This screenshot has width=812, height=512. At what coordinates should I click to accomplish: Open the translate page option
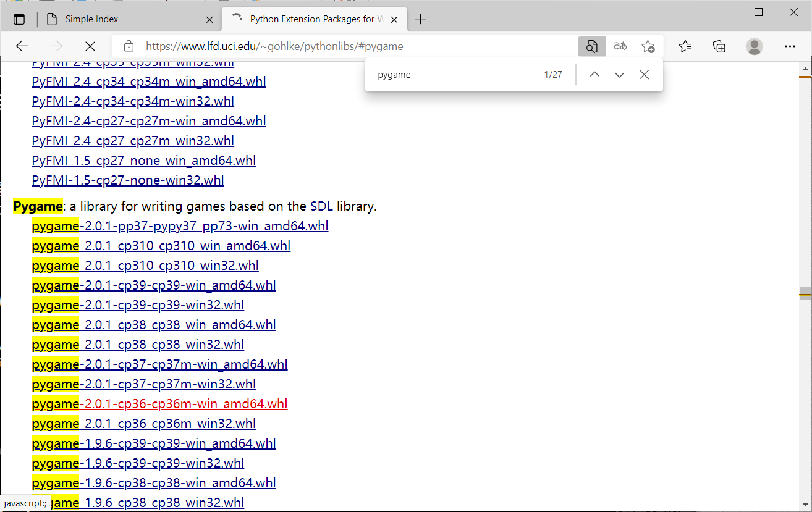620,46
